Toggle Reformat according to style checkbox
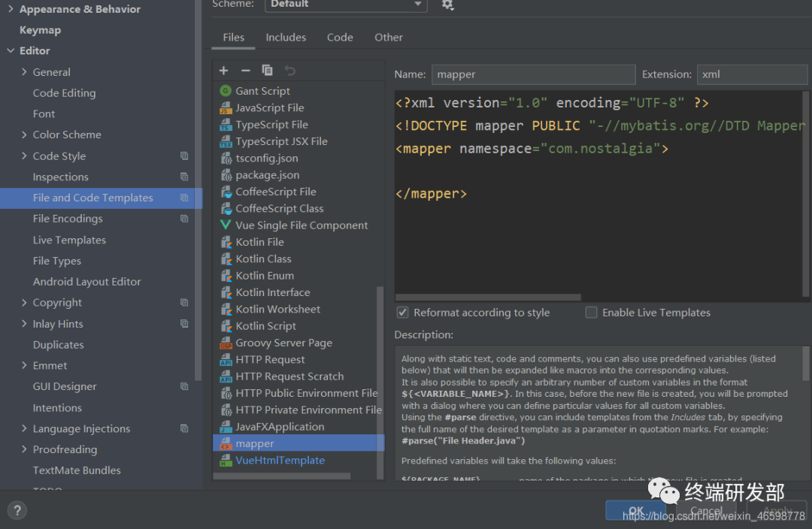The width and height of the screenshot is (812, 529). tap(402, 313)
